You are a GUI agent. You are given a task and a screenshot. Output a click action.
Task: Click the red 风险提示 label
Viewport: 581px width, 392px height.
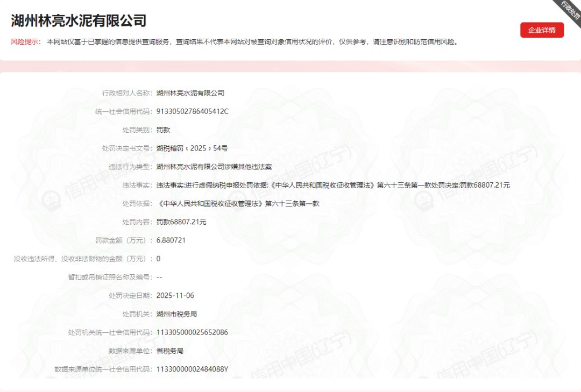pyautogui.click(x=25, y=42)
